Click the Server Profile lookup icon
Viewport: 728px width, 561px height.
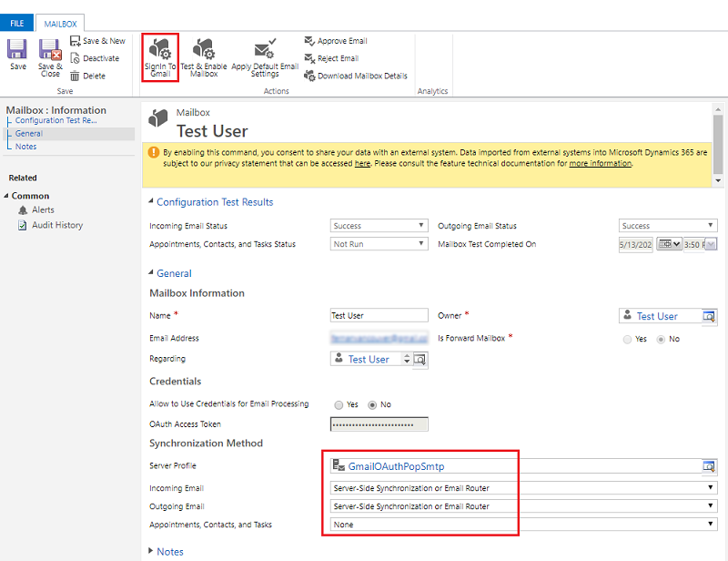pos(709,466)
